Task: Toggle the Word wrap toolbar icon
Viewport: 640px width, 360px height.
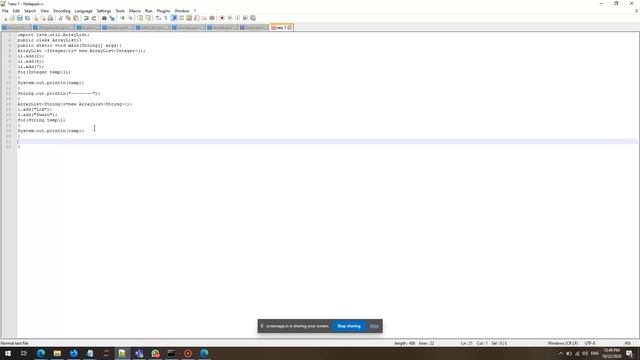Action: (158, 18)
